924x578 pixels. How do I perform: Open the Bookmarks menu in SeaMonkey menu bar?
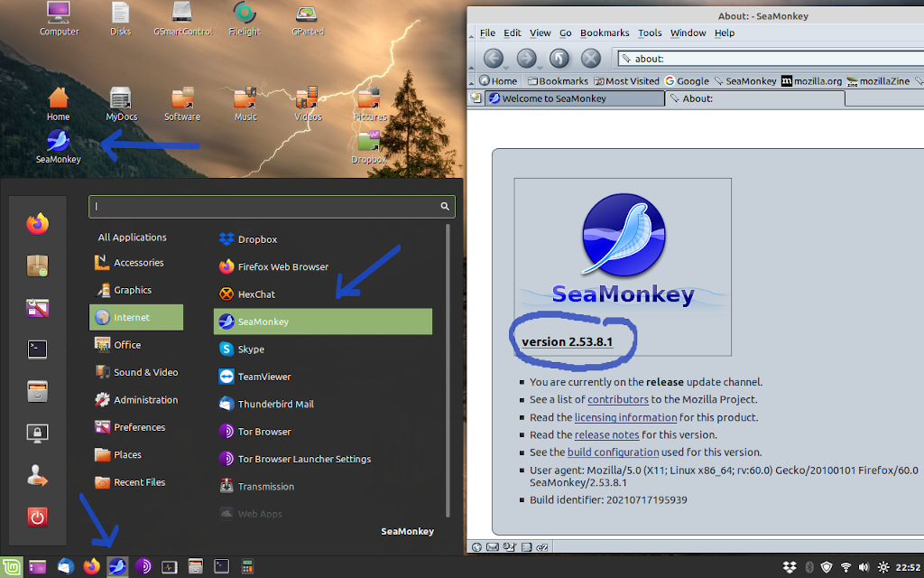coord(605,33)
